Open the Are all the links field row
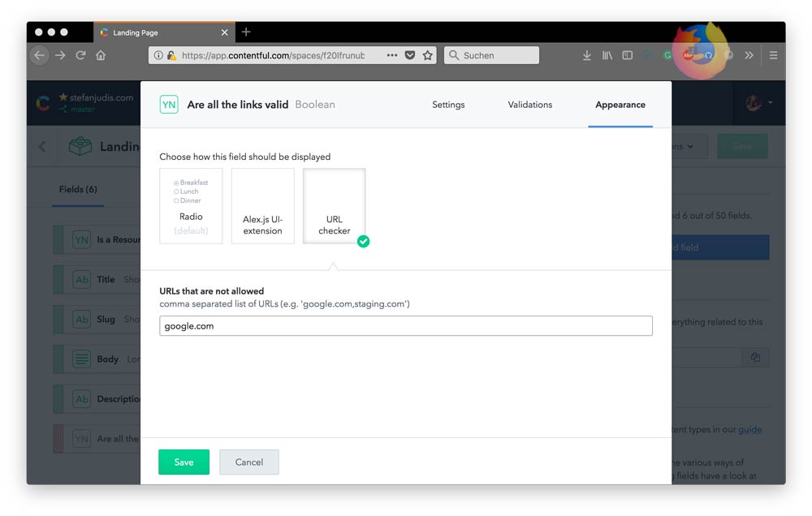812x516 pixels. (97, 439)
